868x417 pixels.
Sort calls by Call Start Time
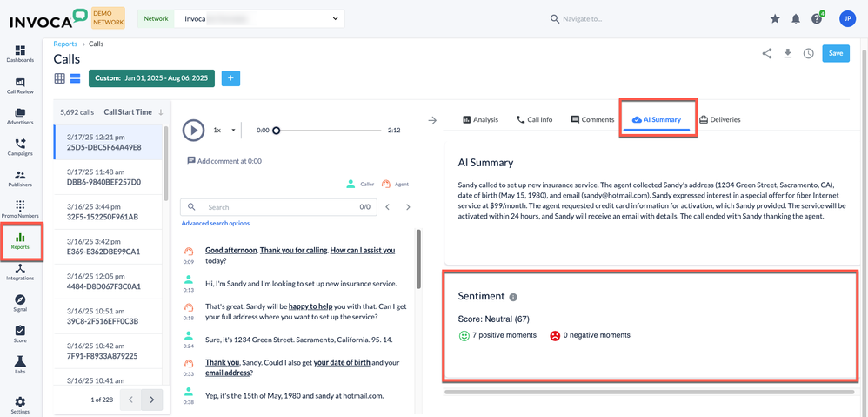pyautogui.click(x=133, y=112)
